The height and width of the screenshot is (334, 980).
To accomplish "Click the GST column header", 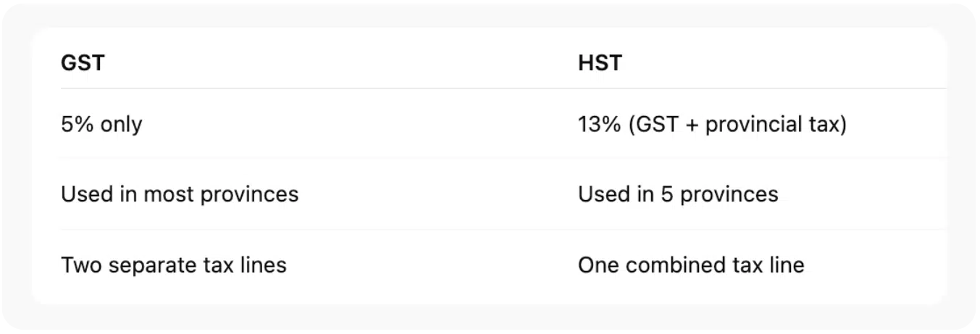I will pos(83,63).
